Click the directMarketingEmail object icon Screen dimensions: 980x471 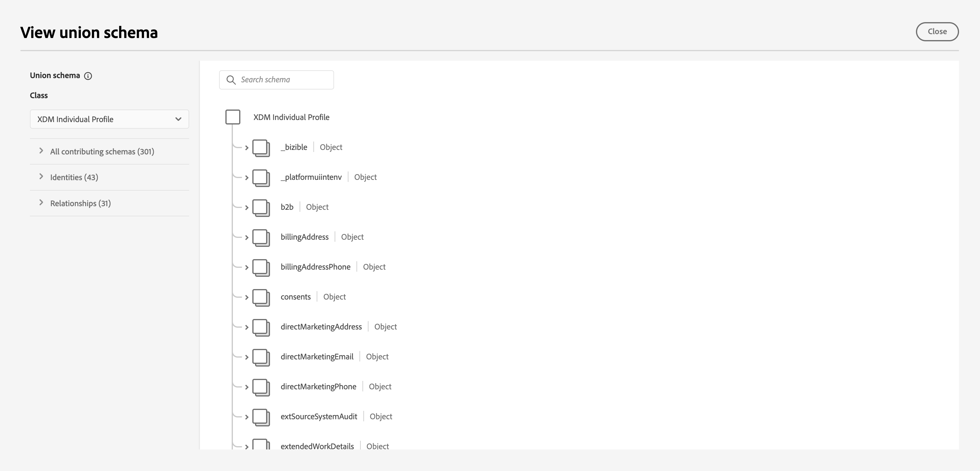(x=261, y=357)
